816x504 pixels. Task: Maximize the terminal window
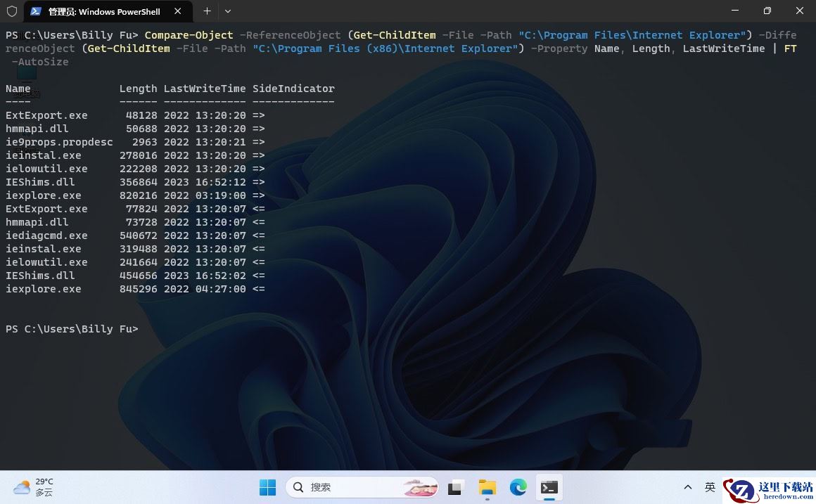[767, 11]
